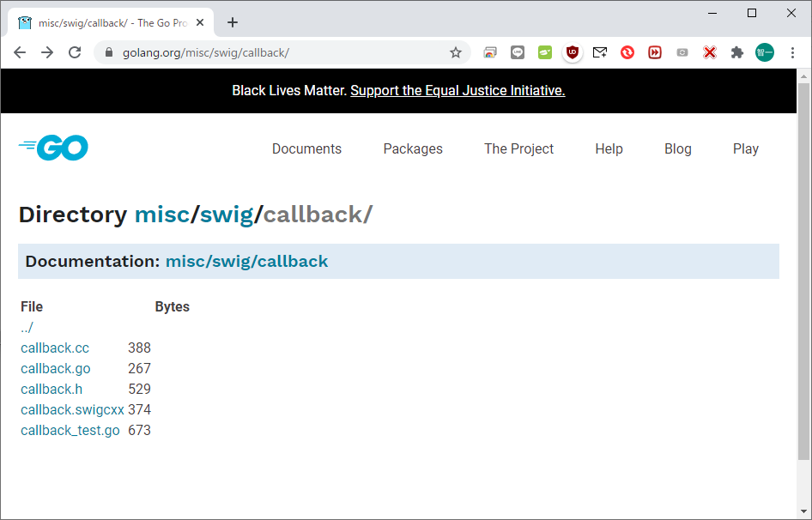The image size is (812, 520).
Task: Open the uBlock Origin extension
Action: 573,52
